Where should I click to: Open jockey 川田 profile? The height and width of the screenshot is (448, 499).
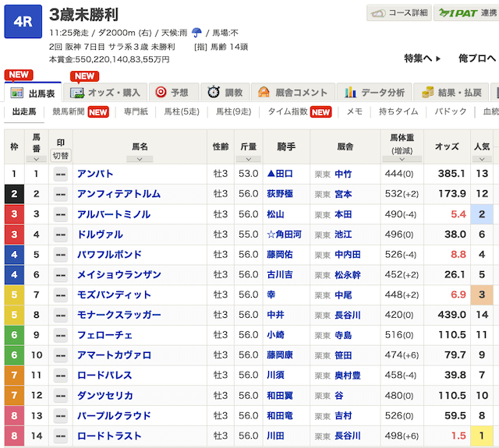275,436
